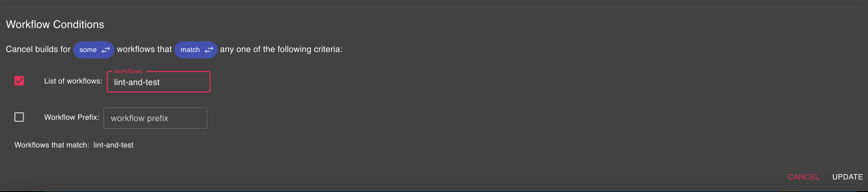
Task: Click the swap arrows icon in the 'some' chip
Action: click(106, 50)
